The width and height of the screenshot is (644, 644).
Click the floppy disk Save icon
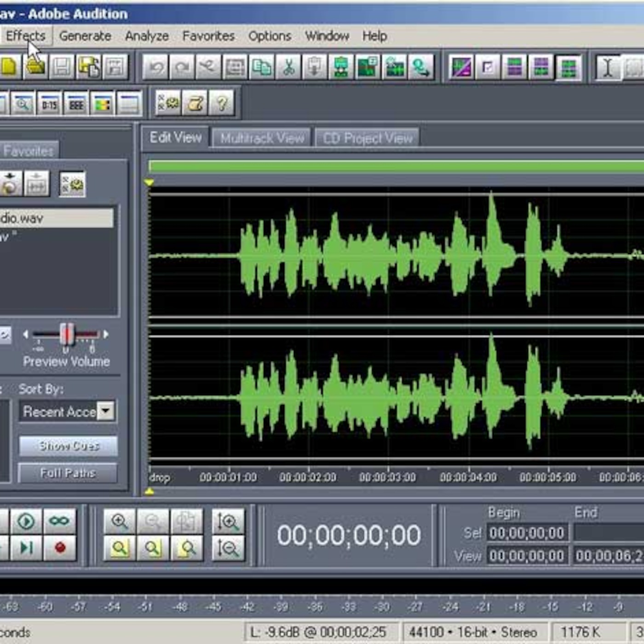pyautogui.click(x=62, y=67)
